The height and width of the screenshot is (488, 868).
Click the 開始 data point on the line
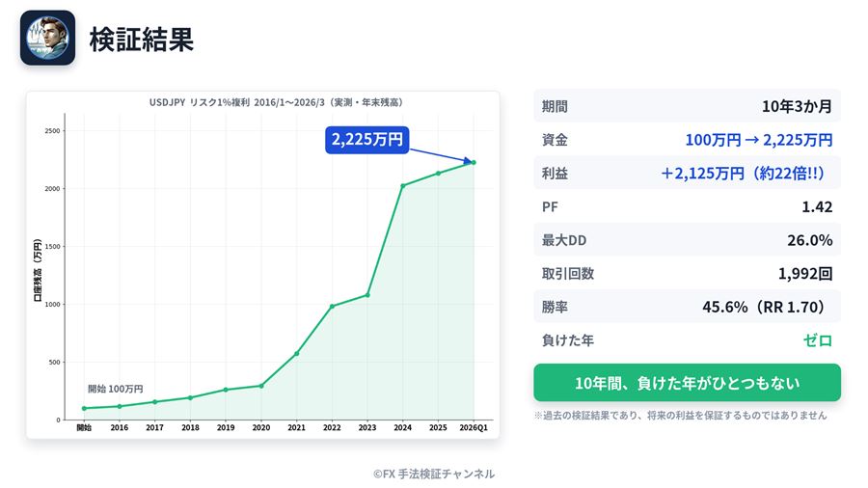coord(84,408)
